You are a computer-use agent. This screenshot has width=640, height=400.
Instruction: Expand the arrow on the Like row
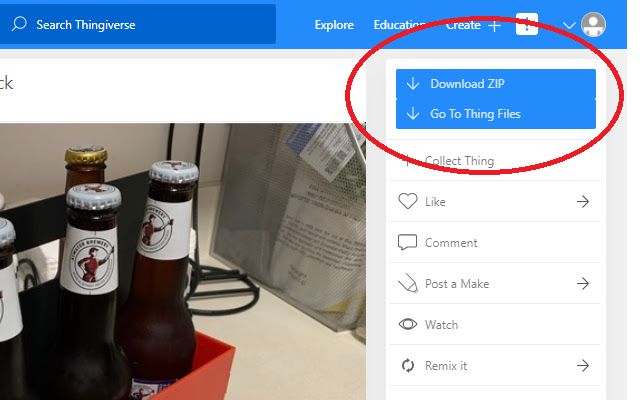tap(582, 202)
